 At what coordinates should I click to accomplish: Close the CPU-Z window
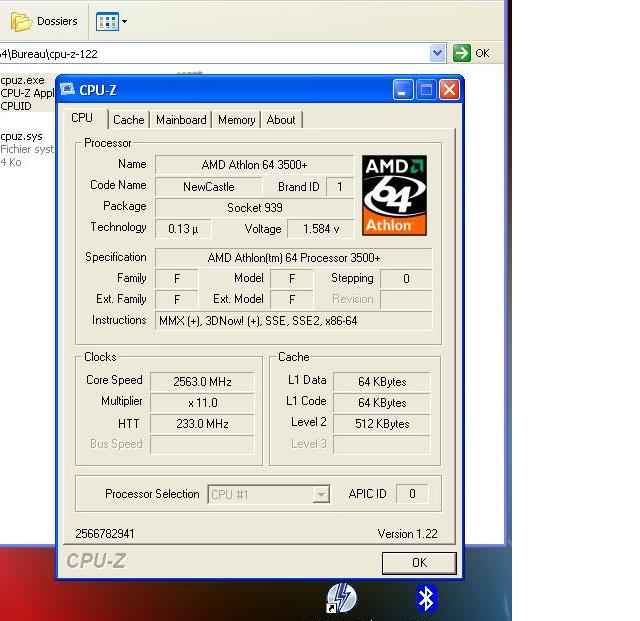click(x=449, y=90)
